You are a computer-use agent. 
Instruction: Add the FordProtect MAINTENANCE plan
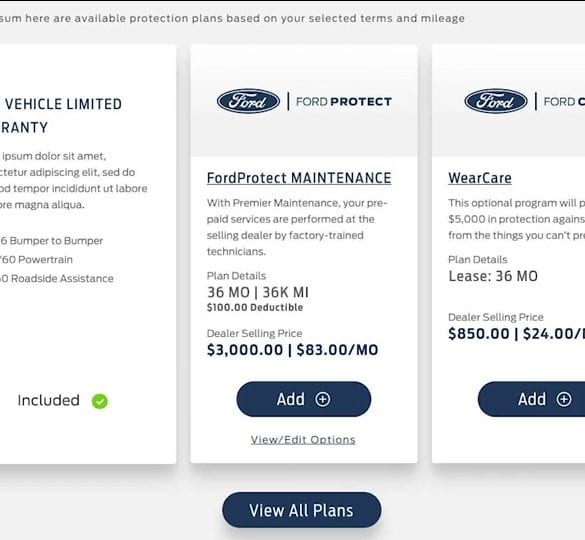tap(304, 399)
